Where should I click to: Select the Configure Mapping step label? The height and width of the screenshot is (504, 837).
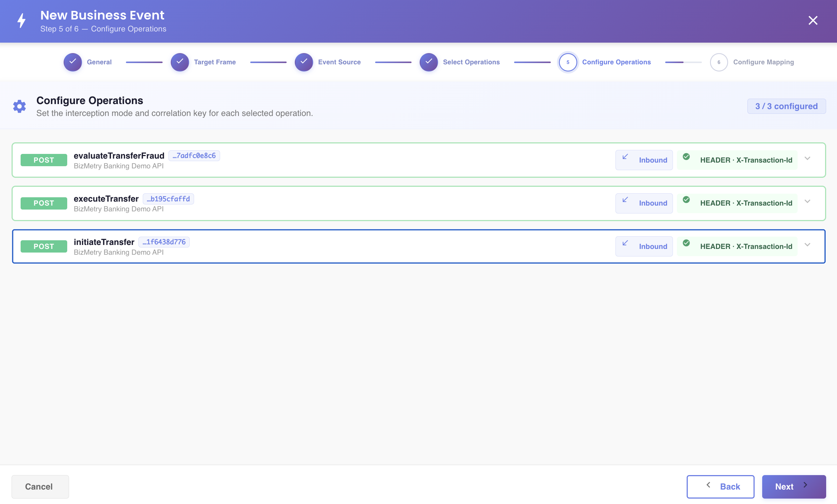coord(763,62)
